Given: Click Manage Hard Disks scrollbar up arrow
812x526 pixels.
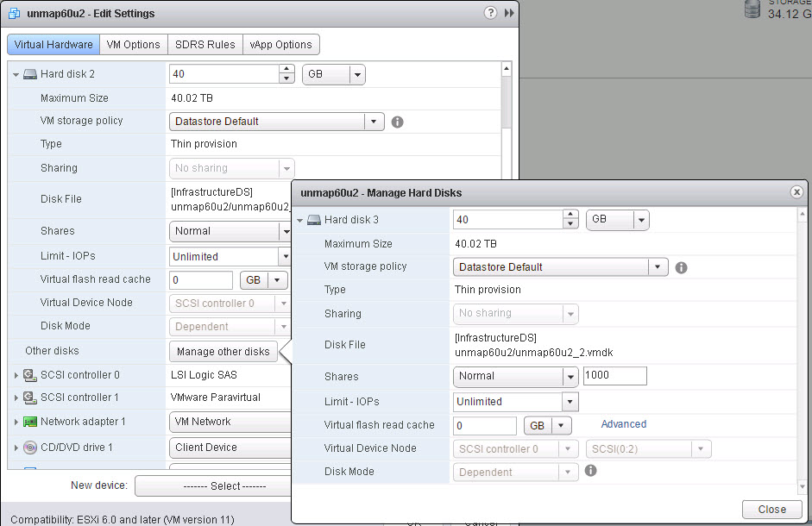Looking at the screenshot, I should click(802, 213).
